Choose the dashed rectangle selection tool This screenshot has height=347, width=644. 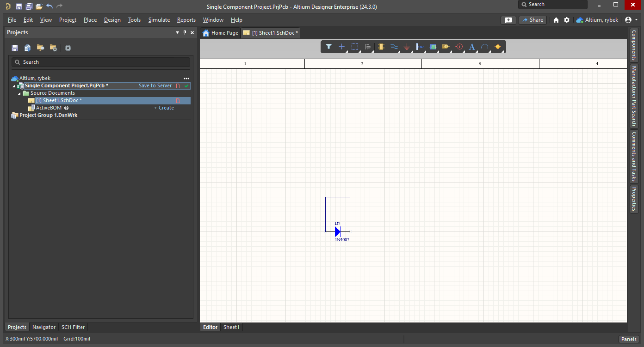coord(355,47)
